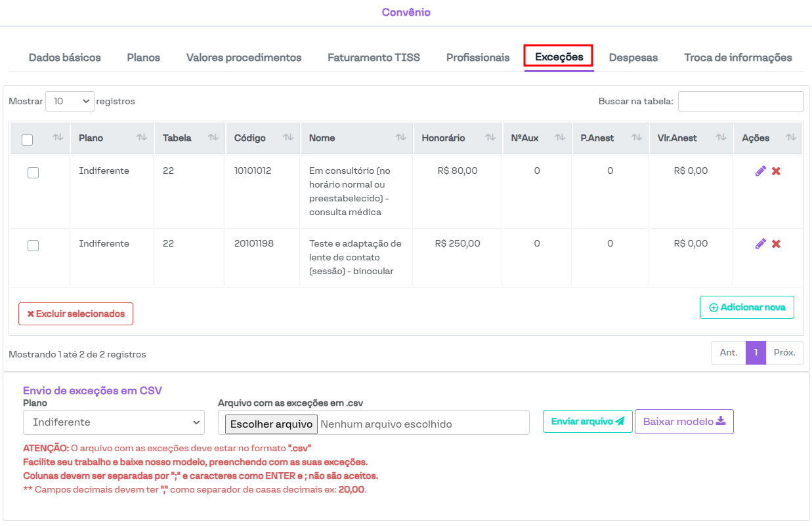Click the Adicionar nova button

[x=746, y=308]
